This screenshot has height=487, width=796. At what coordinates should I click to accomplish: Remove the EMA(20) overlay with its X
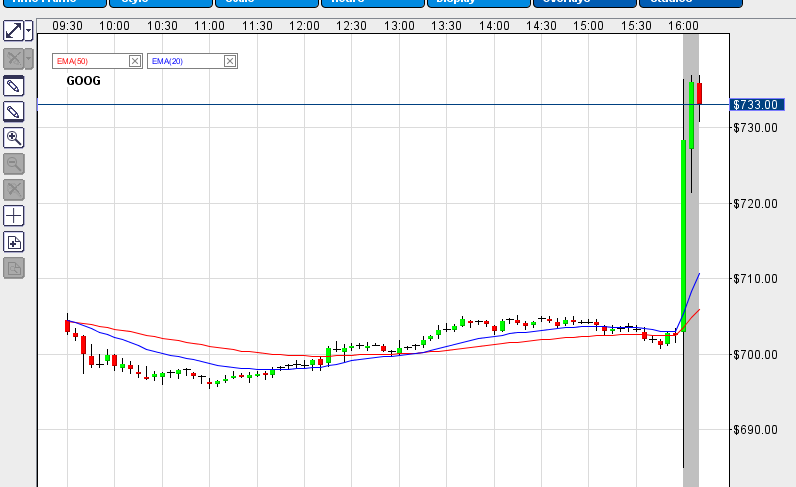pyautogui.click(x=229, y=61)
